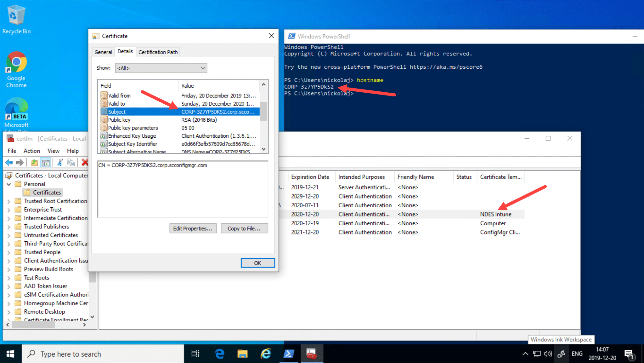Open Windows Ink Workspace tray icon

[x=561, y=354]
